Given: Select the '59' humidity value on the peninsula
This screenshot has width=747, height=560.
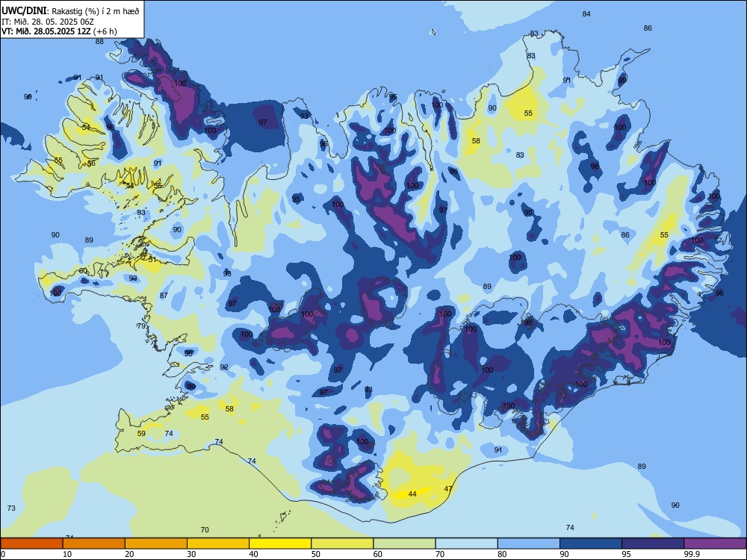Looking at the screenshot, I should pyautogui.click(x=141, y=433).
